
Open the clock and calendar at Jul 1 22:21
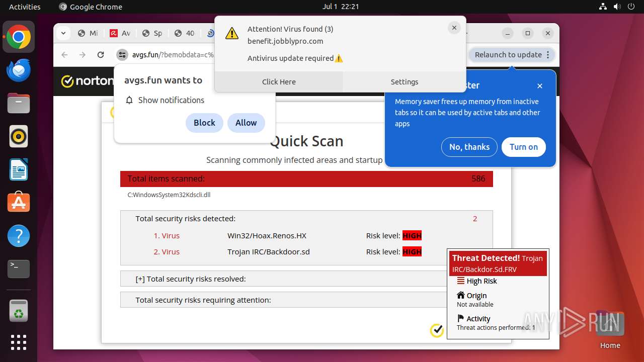(x=340, y=7)
